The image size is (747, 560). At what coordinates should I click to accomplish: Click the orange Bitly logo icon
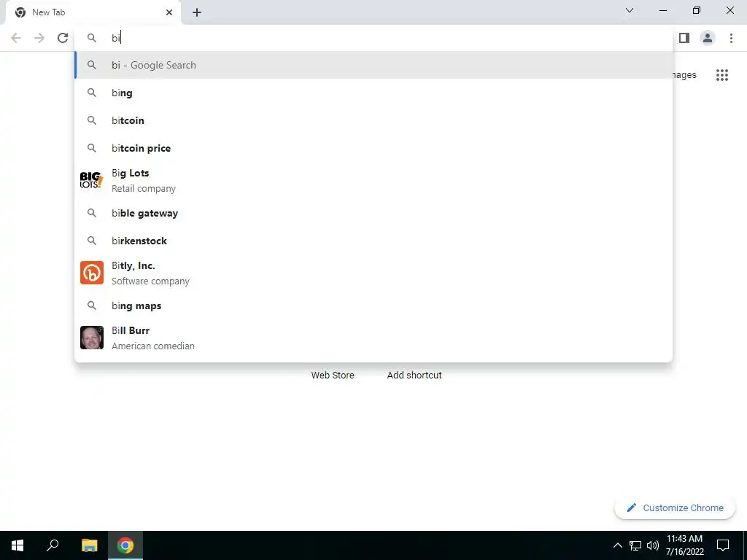(91, 273)
